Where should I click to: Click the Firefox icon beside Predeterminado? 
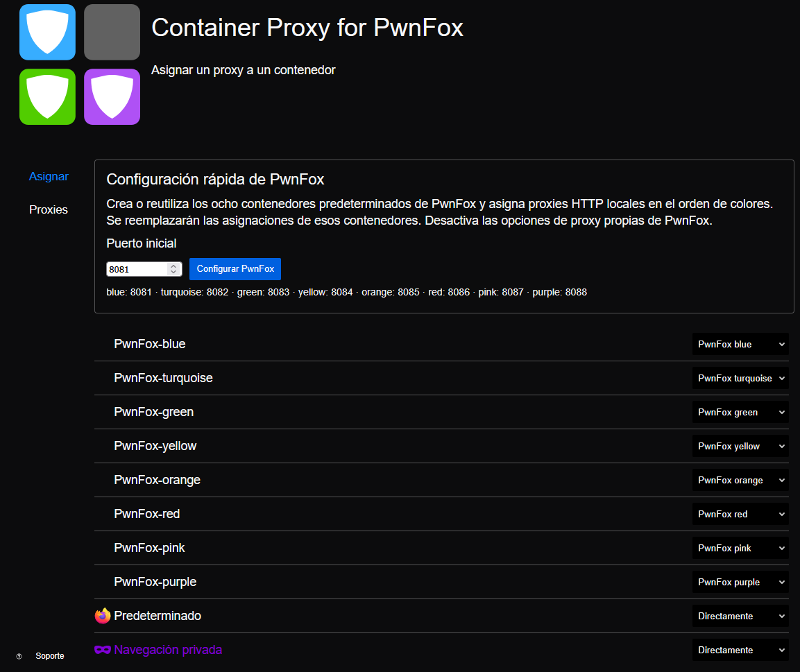click(103, 615)
